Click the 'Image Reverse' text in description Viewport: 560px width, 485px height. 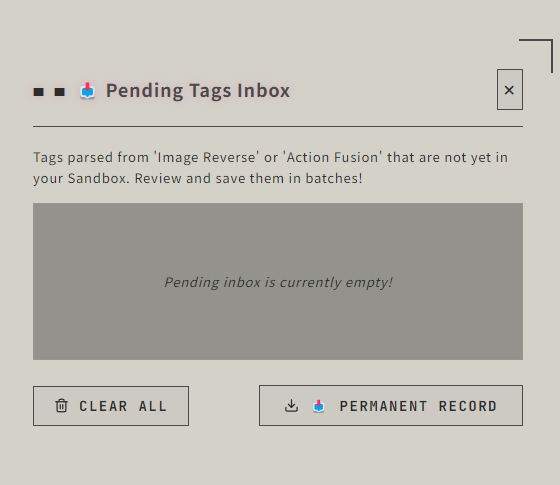tap(206, 158)
